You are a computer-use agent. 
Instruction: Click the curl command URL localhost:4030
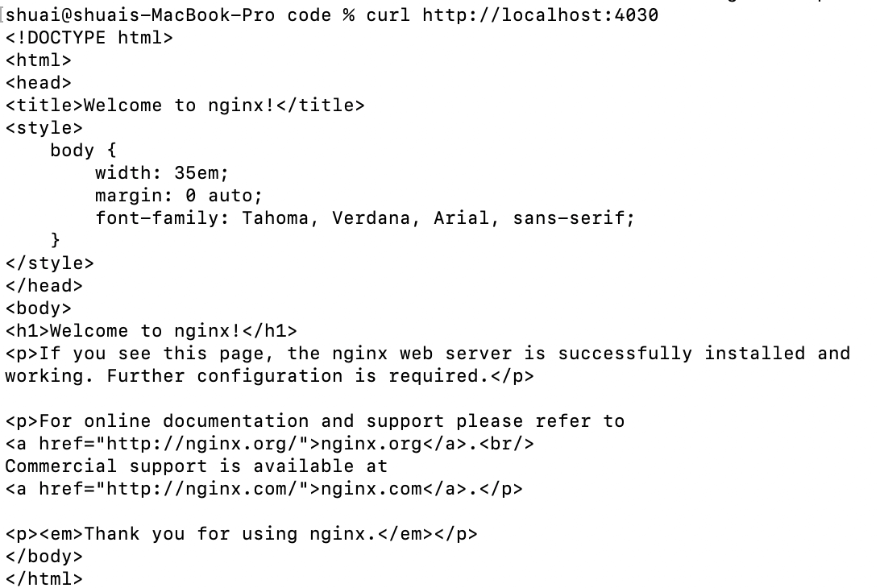click(540, 15)
